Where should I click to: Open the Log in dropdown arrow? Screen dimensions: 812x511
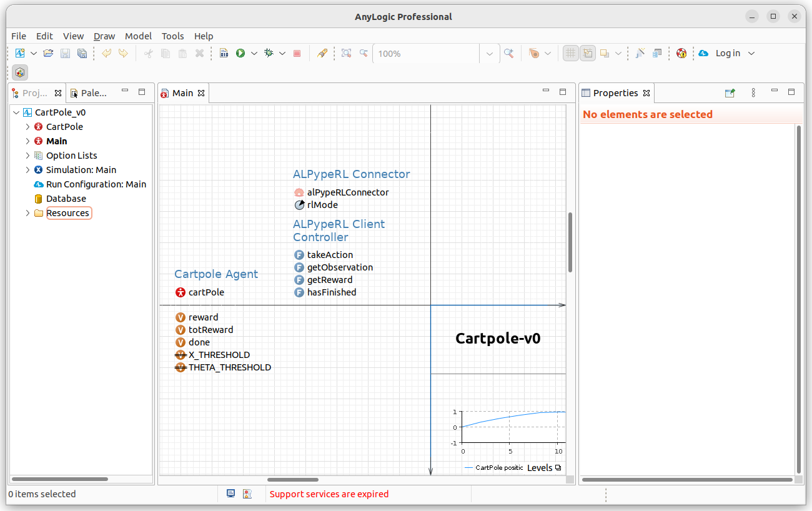click(x=751, y=54)
